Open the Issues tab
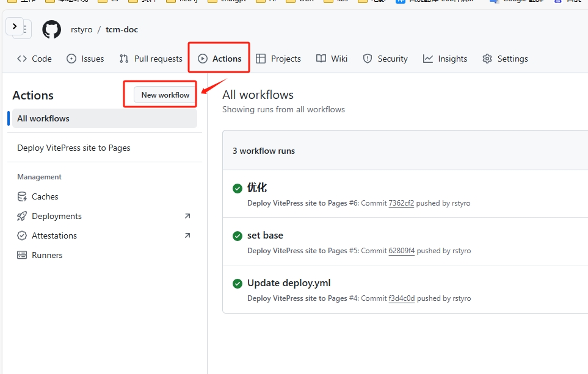Screen dimensions: 588x374 click(x=85, y=59)
